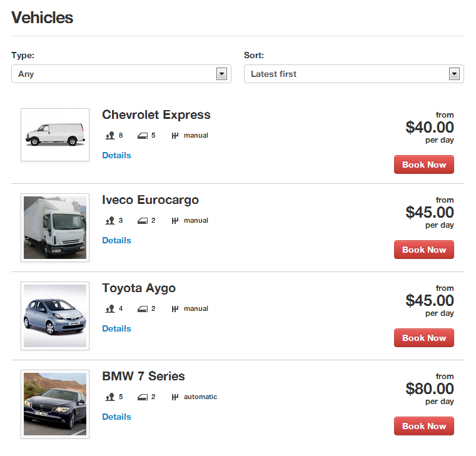Click the gearbox icon for Iveco Eurocargo

(x=175, y=221)
